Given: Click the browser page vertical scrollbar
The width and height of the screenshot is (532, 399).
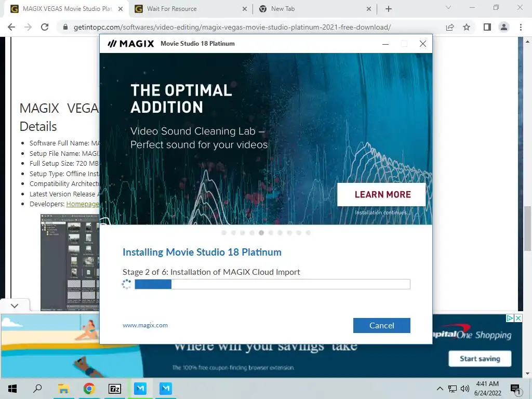Looking at the screenshot, I should (x=528, y=229).
